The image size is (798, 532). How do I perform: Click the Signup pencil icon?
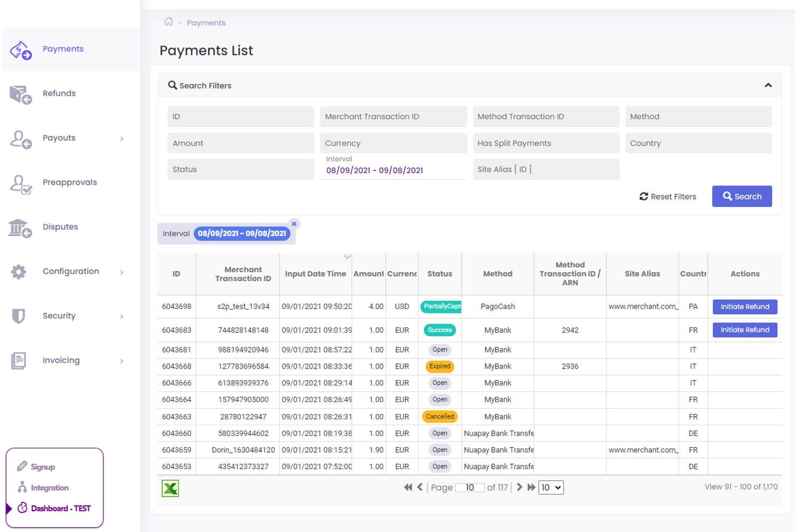[x=22, y=466]
